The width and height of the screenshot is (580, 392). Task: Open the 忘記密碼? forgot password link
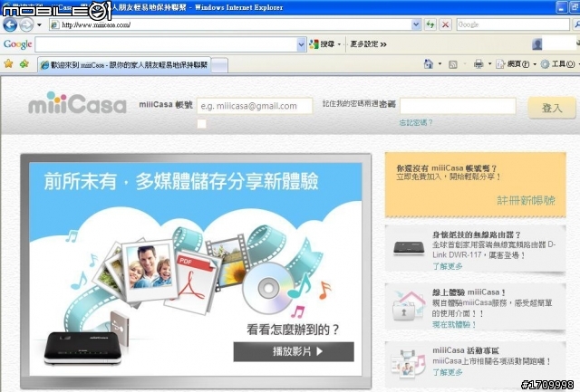[x=416, y=122]
